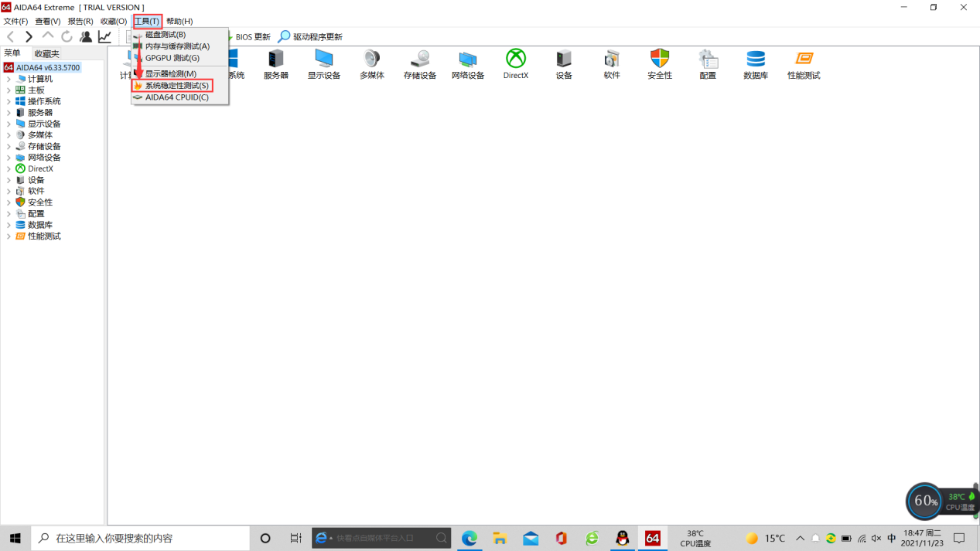Expand the 性能测试 tree node
Image resolution: width=980 pixels, height=551 pixels.
pos(9,236)
